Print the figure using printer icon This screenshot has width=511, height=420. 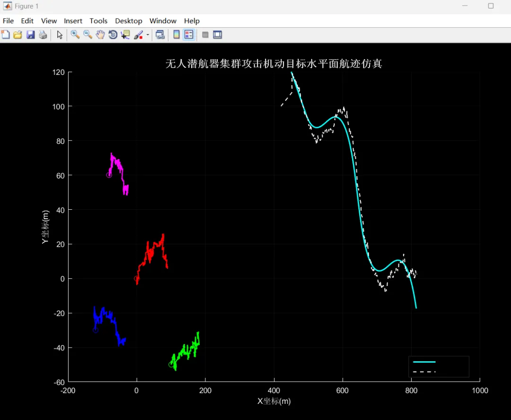(x=43, y=35)
